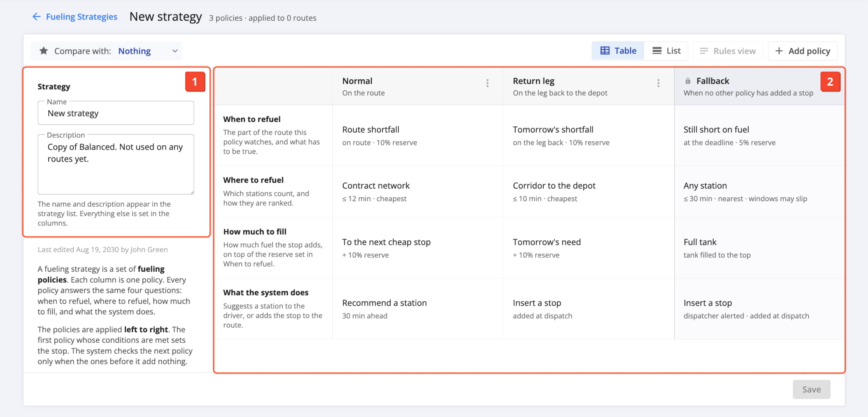Click the Save button
This screenshot has height=417, width=868.
[811, 389]
